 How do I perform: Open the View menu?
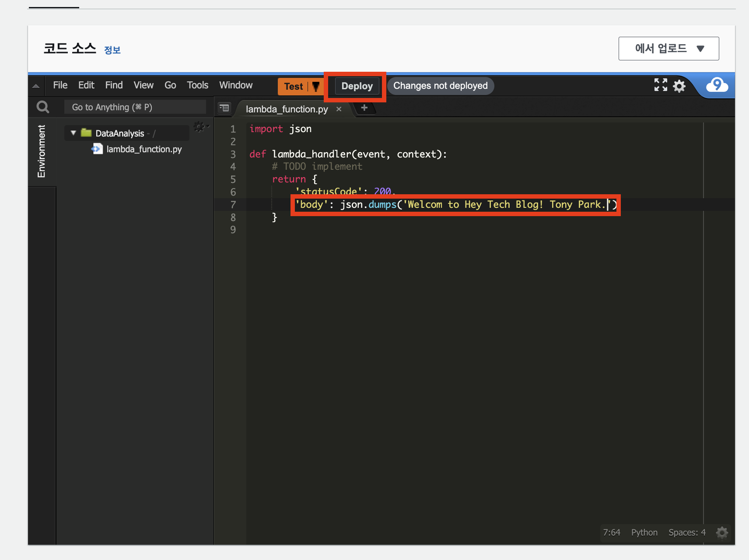click(143, 85)
